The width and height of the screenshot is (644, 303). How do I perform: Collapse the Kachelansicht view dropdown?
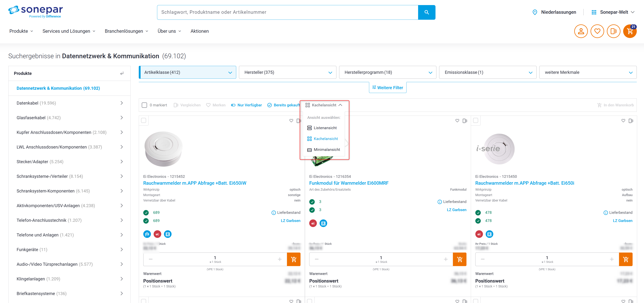pyautogui.click(x=324, y=105)
